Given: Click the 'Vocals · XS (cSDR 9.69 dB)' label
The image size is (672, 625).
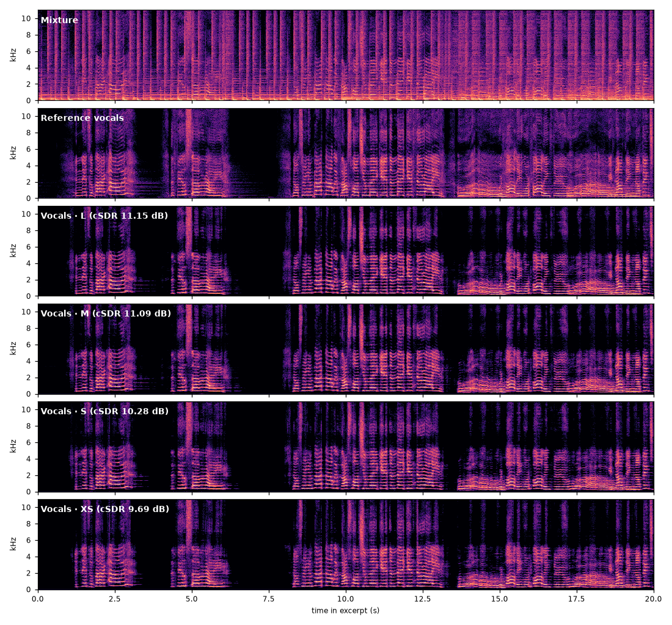Looking at the screenshot, I should 105,509.
